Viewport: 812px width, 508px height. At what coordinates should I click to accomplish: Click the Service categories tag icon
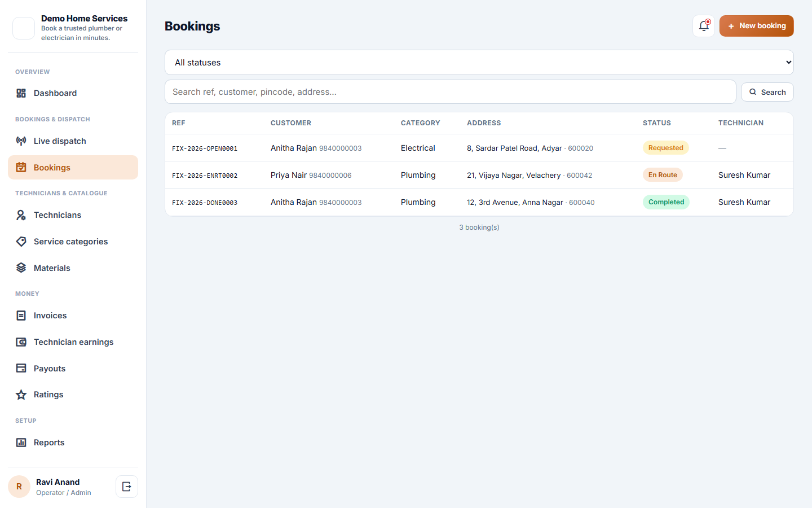[21, 242]
